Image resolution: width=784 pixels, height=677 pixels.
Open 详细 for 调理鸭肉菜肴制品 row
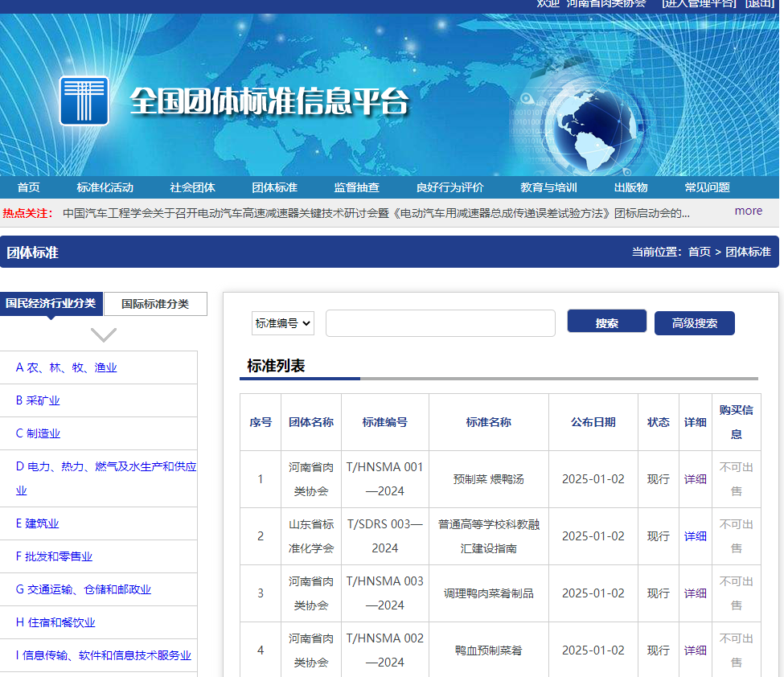695,593
